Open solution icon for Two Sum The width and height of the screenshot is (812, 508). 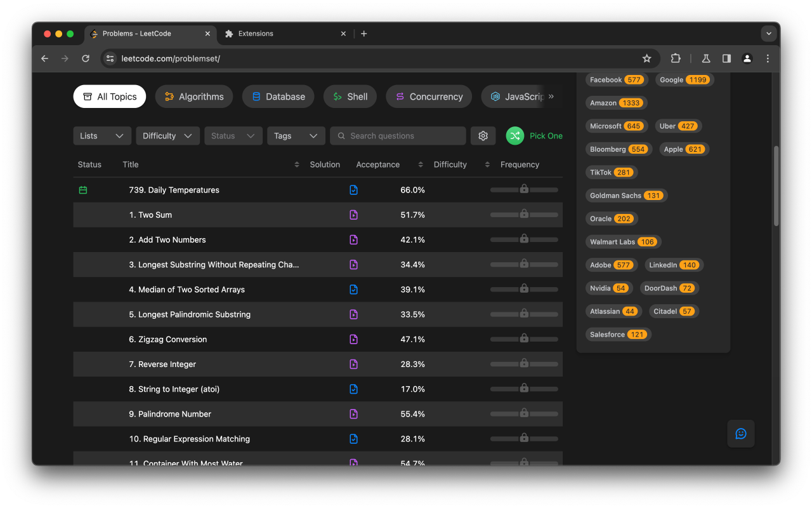click(353, 215)
